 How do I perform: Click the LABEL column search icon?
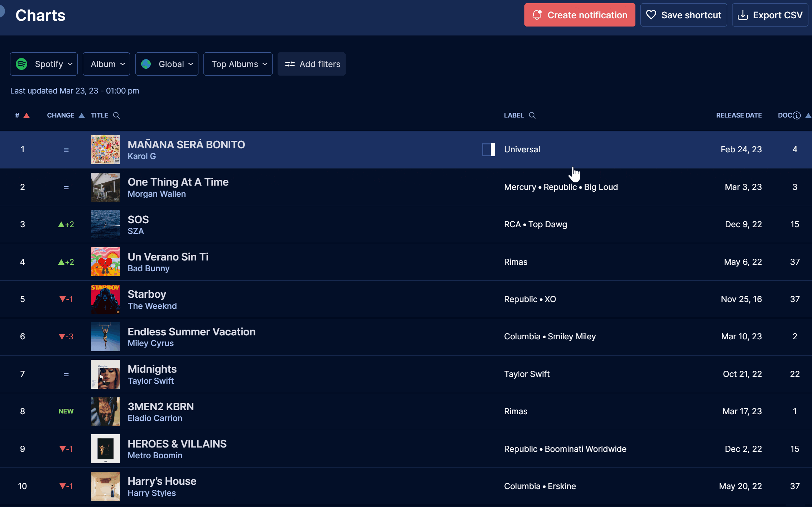tap(532, 115)
